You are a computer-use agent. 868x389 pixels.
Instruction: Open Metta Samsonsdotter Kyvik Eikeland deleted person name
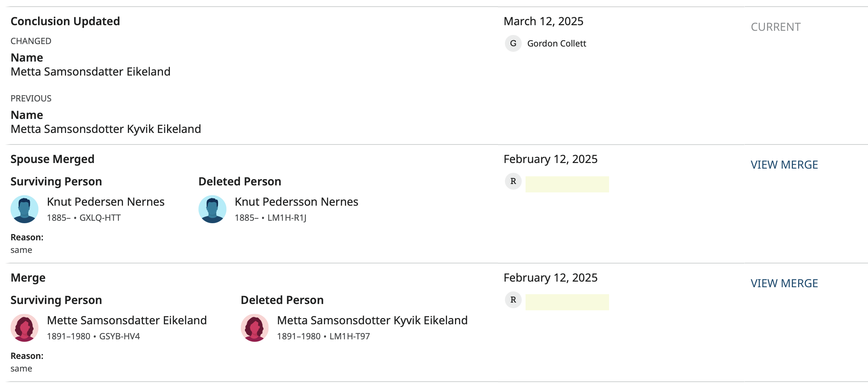tap(372, 320)
